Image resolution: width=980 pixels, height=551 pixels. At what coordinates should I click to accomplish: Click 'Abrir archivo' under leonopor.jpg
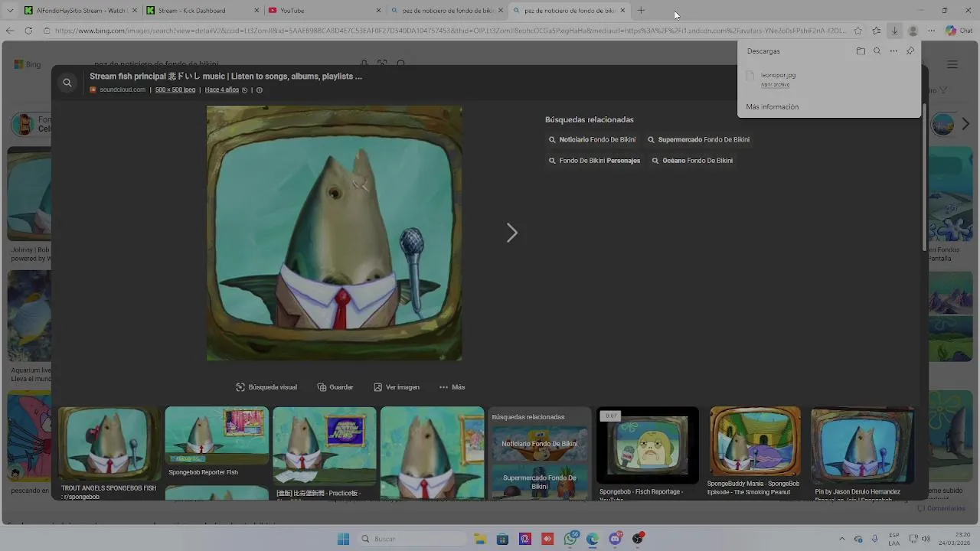point(775,85)
